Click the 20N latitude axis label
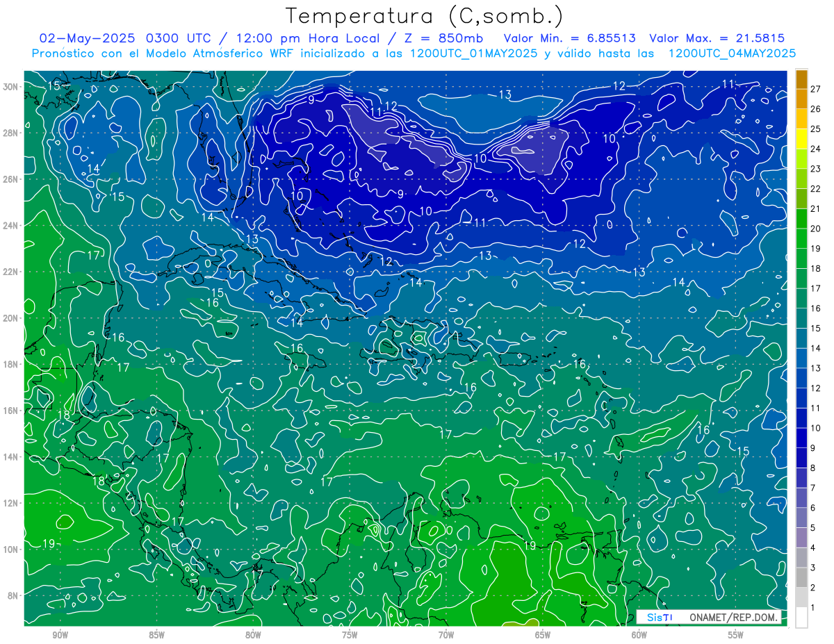Screen dimensions: 834x644 pos(12,318)
